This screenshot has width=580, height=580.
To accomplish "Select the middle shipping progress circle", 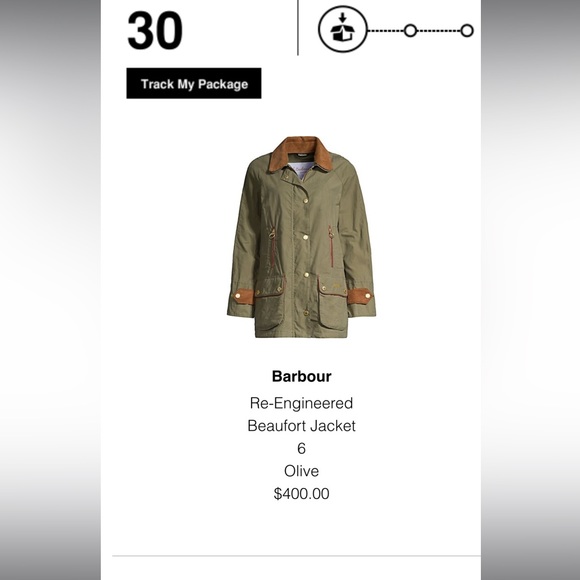I will point(410,30).
